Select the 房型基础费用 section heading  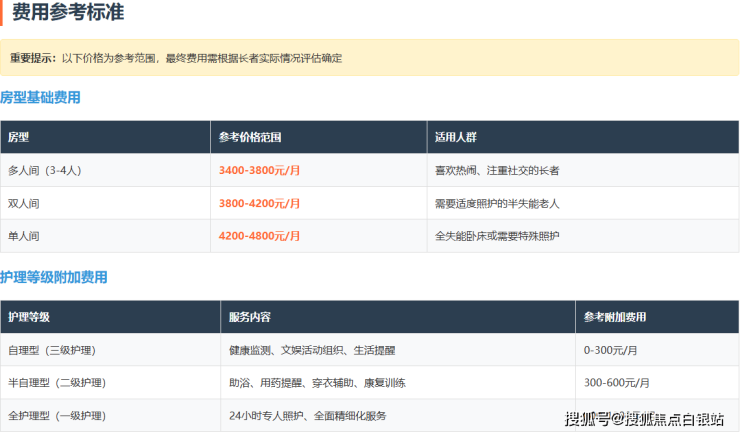click(41, 98)
